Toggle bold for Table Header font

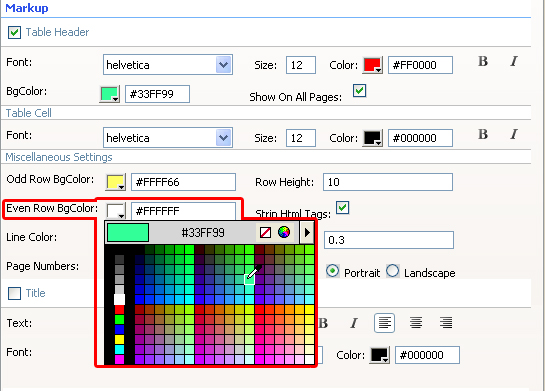point(483,62)
